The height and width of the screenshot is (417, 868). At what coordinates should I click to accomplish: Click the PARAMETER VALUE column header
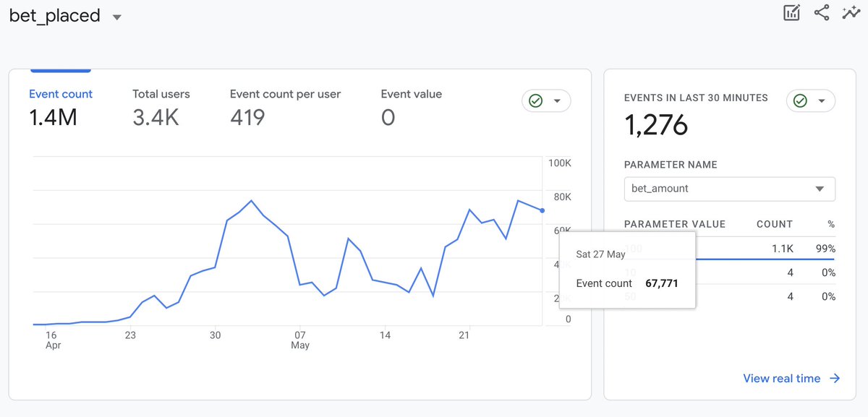coord(675,224)
